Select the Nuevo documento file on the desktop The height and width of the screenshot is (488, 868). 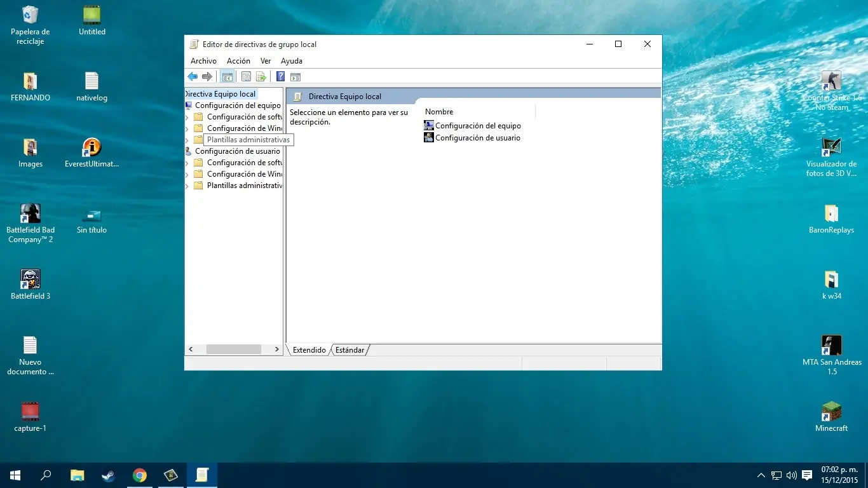tap(30, 356)
